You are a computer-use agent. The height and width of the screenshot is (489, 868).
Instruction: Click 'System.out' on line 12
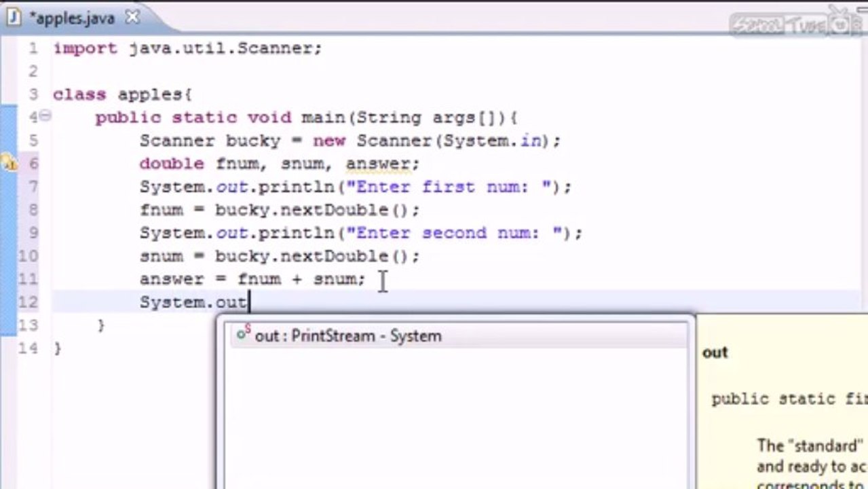(193, 302)
